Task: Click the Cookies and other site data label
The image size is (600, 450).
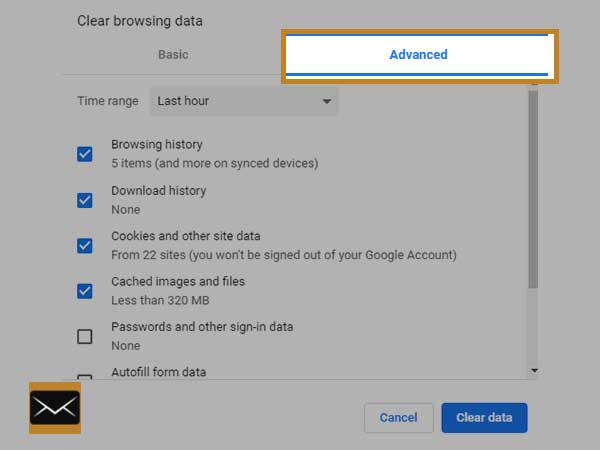Action: click(x=186, y=236)
